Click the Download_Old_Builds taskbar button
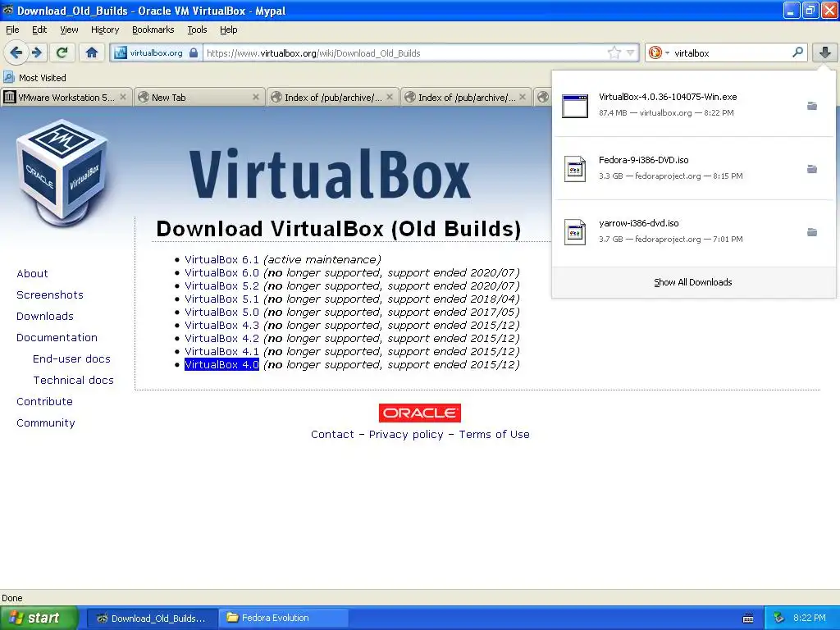840x630 pixels. [x=152, y=619]
